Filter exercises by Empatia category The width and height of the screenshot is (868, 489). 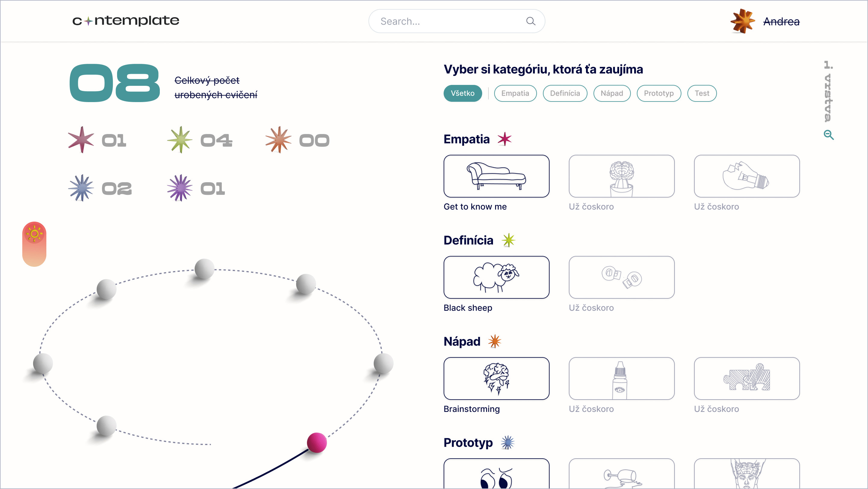click(x=515, y=93)
